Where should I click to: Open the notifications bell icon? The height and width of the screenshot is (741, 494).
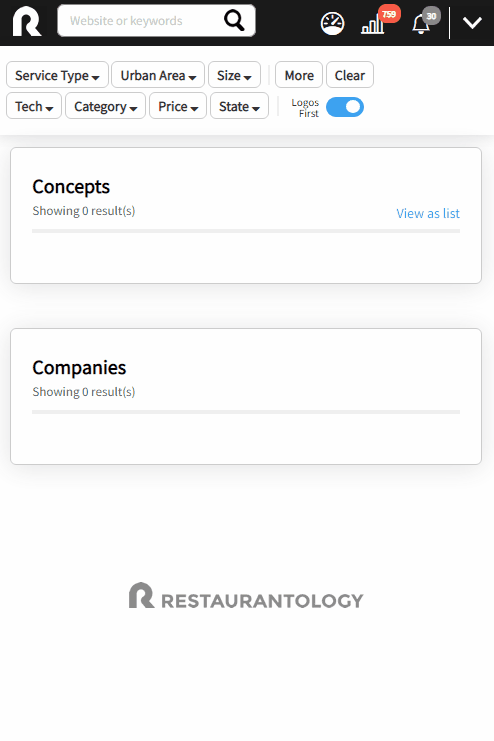[x=421, y=24]
